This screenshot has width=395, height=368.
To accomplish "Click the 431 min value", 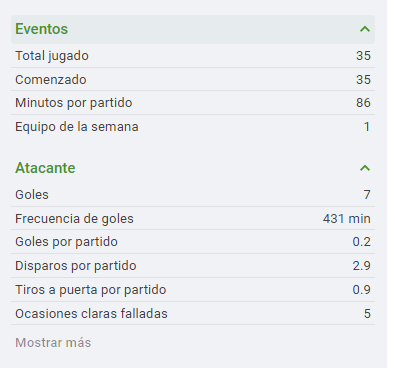I will 347,219.
